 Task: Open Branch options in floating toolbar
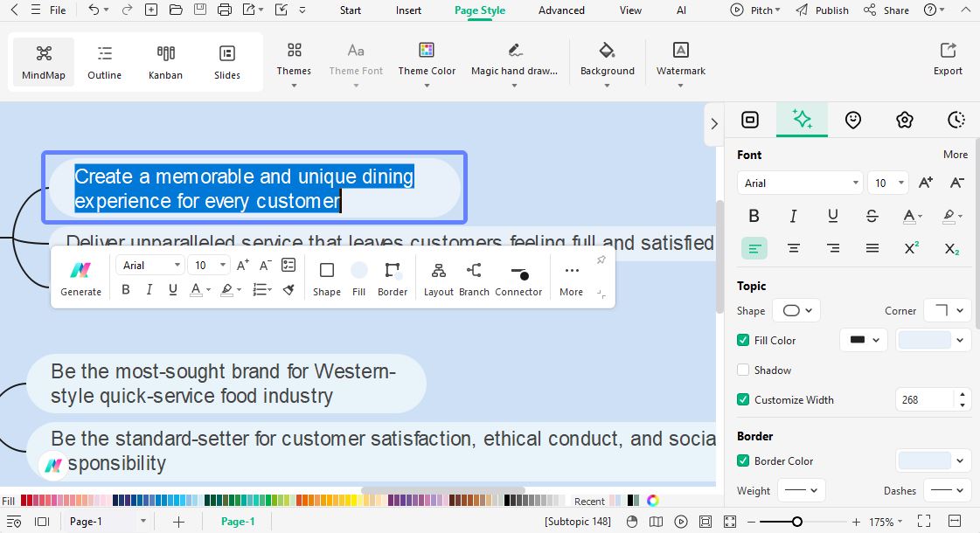[x=474, y=278]
